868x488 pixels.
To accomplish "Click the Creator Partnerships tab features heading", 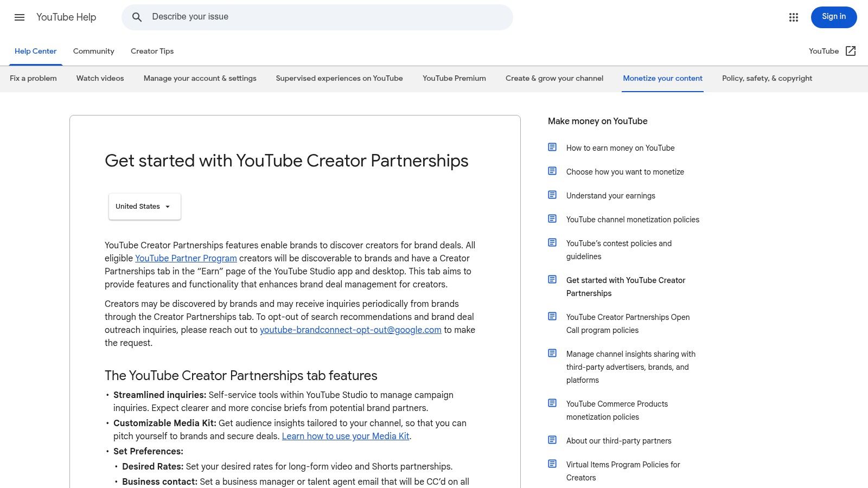I will [x=241, y=375].
